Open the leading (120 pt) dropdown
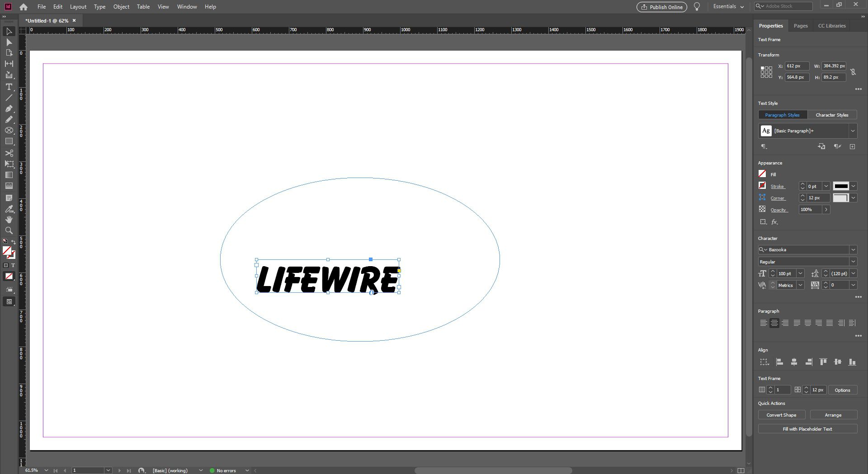The height and width of the screenshot is (474, 868). (x=853, y=273)
